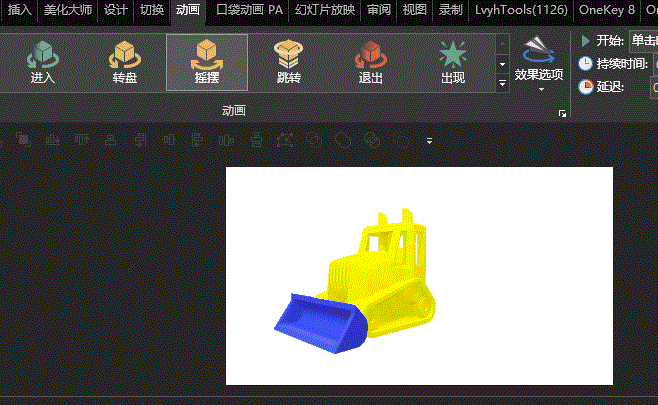Screen dimensions: 658x405
Task: Open the 美化大师 tab
Action: [67, 10]
